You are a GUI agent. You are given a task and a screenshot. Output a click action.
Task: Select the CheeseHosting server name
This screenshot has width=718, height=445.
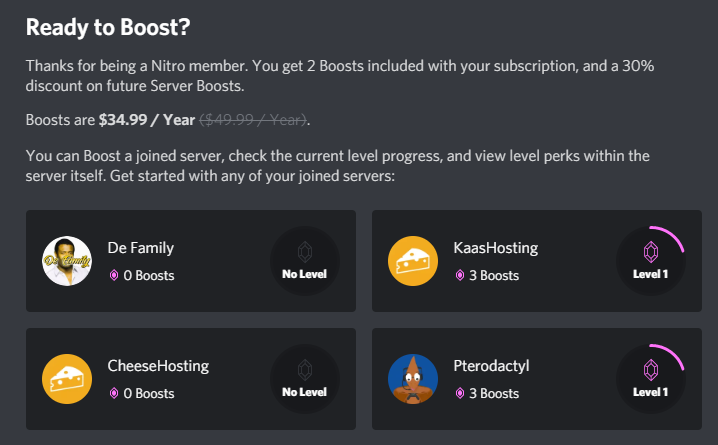click(x=158, y=366)
